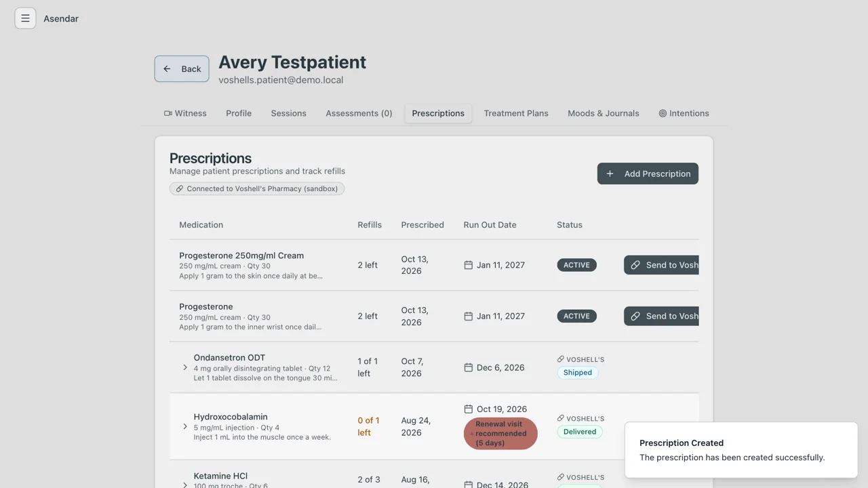Viewport: 868px width, 488px height.
Task: Click the Status column header
Action: [570, 224]
